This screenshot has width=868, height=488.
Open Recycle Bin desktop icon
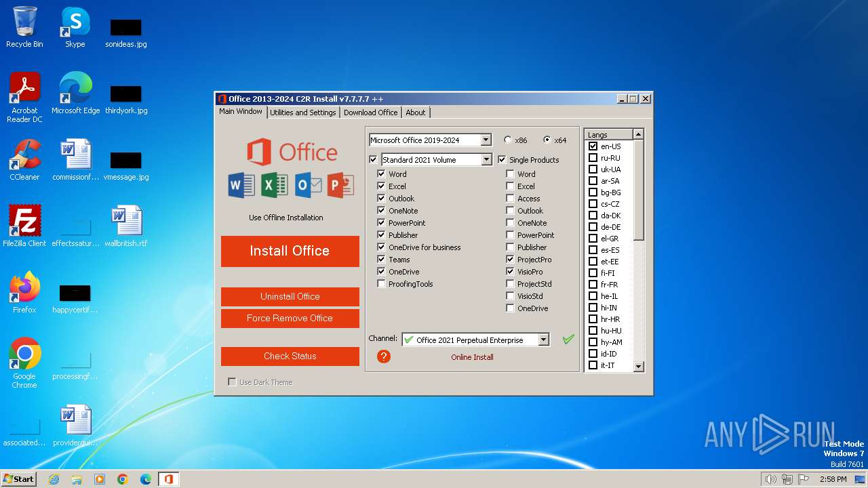tap(24, 27)
